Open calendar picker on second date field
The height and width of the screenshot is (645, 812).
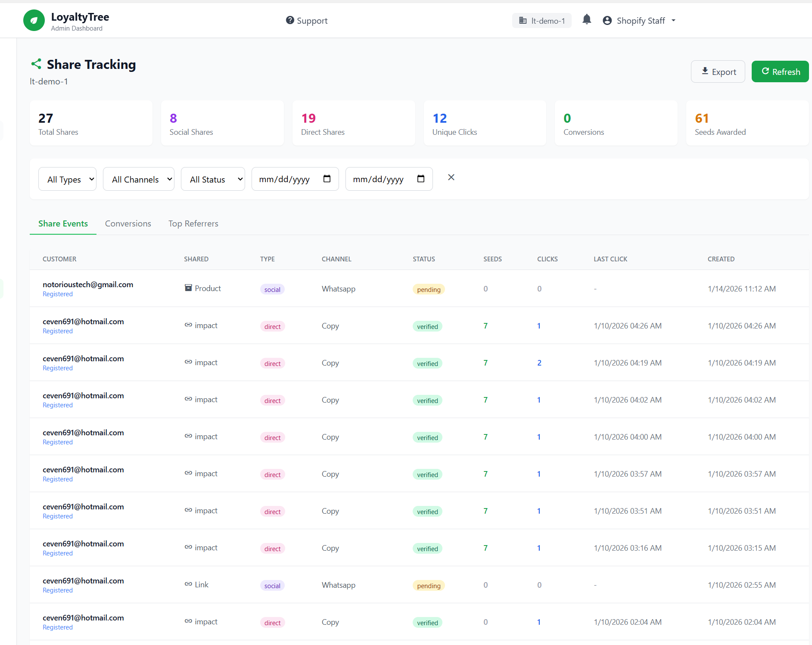[421, 179]
